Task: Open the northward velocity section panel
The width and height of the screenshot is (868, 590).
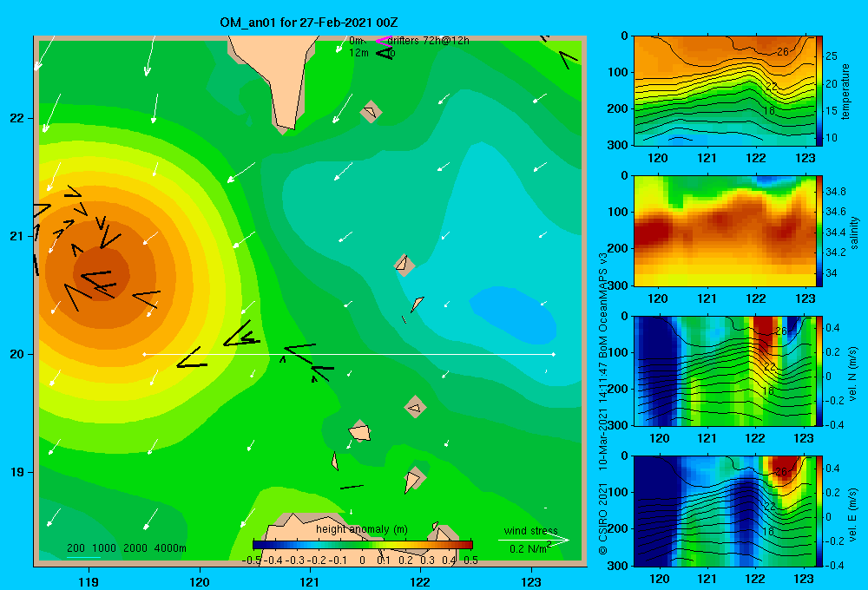Action: [x=725, y=370]
